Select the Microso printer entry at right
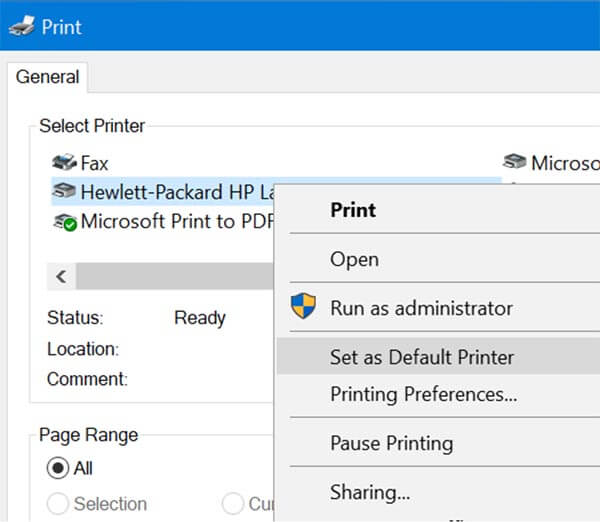Viewport: 600px width, 522px height. tap(551, 163)
